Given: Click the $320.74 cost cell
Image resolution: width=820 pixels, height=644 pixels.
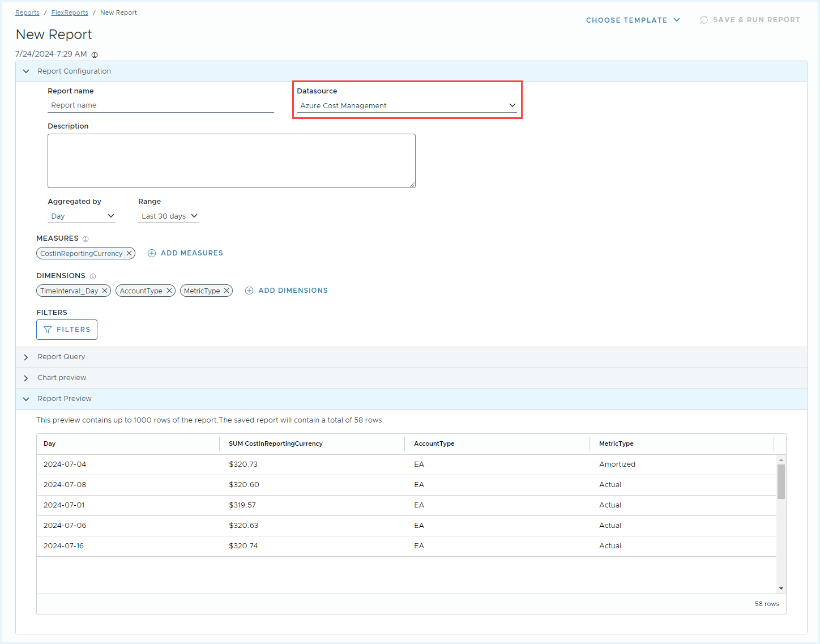Looking at the screenshot, I should tap(243, 546).
